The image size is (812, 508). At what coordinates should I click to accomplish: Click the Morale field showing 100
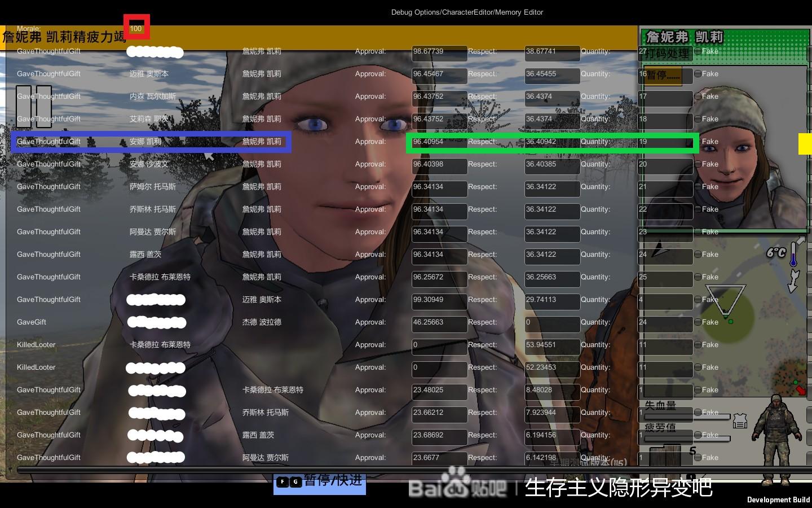click(136, 29)
